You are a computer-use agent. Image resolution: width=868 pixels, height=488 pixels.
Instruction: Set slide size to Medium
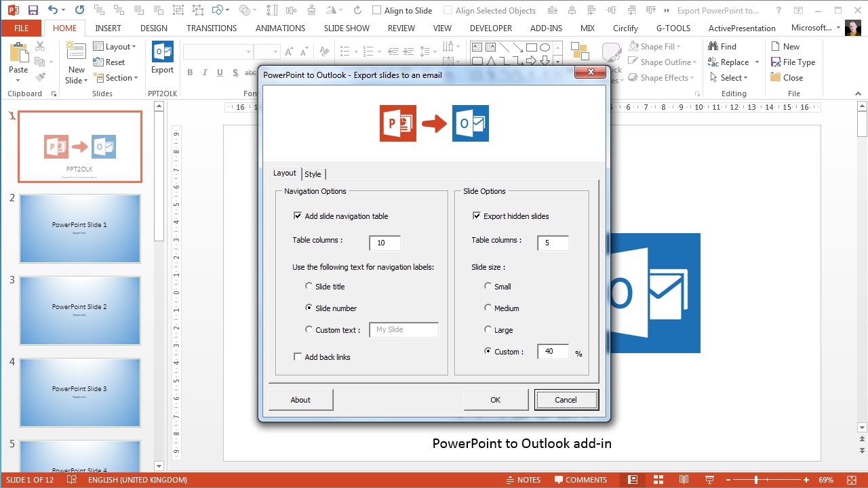pyautogui.click(x=488, y=308)
